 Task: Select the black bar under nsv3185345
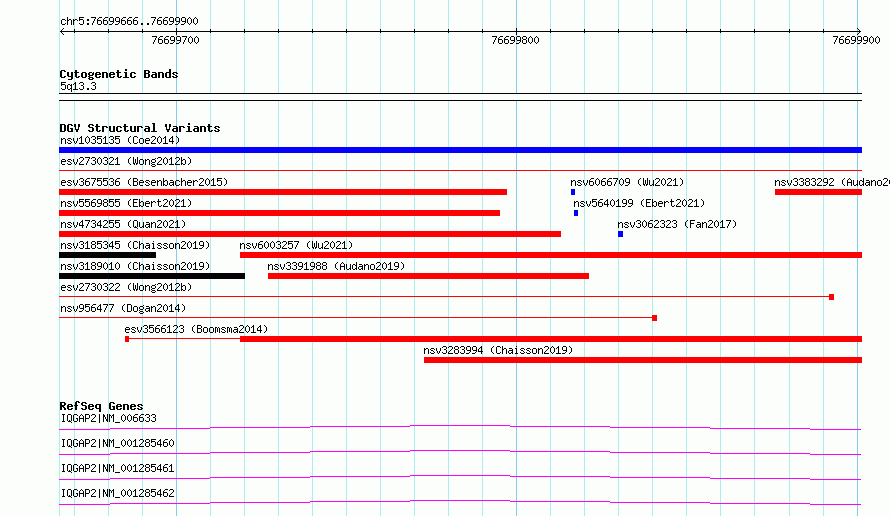[x=107, y=255]
